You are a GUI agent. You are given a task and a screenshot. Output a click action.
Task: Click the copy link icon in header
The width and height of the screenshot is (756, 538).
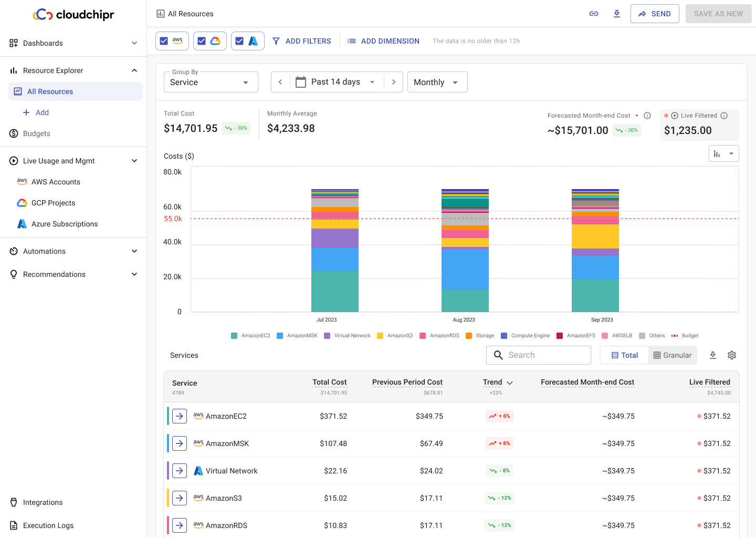click(594, 14)
